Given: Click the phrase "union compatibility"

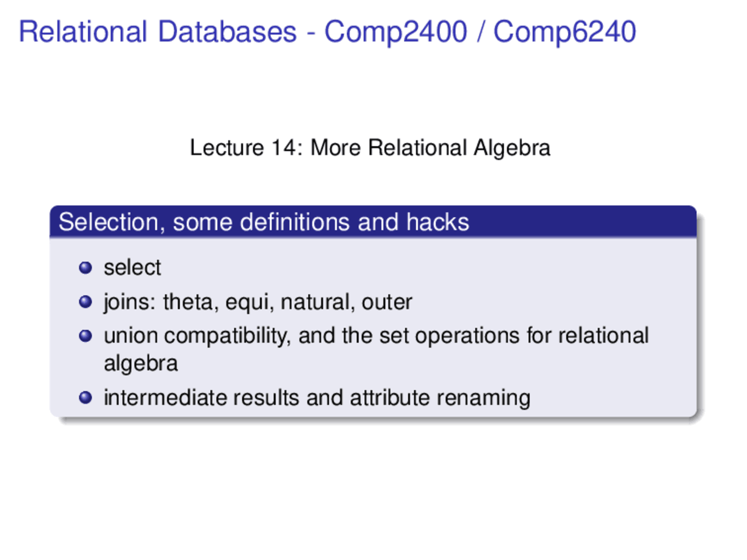Looking at the screenshot, I should [x=197, y=337].
